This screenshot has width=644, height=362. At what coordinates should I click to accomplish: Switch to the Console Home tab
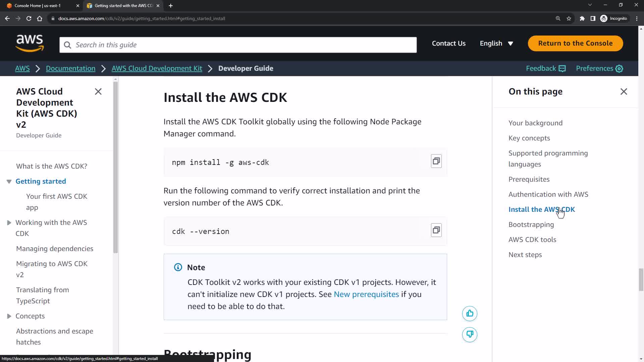point(38,6)
